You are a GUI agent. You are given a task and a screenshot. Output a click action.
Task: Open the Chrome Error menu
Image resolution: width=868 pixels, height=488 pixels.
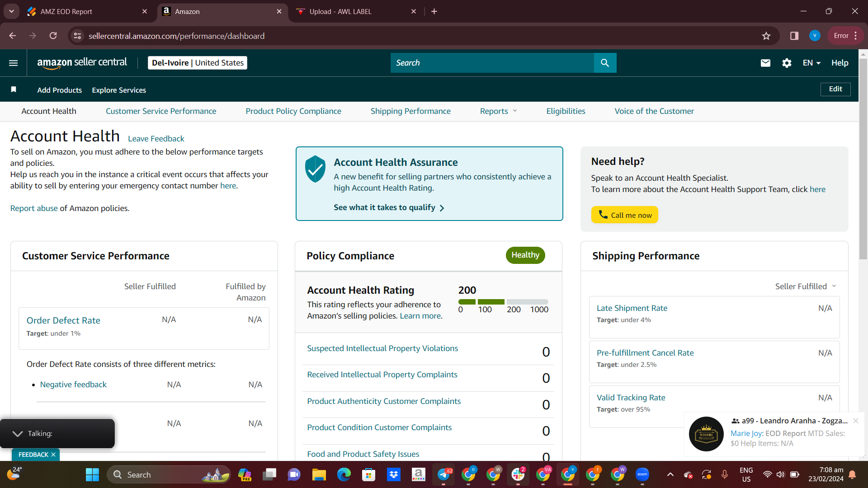pyautogui.click(x=846, y=36)
